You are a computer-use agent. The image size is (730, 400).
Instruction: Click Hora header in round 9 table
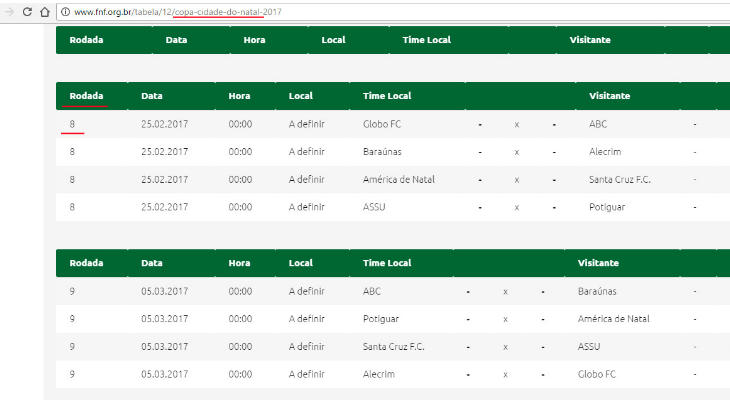point(239,263)
